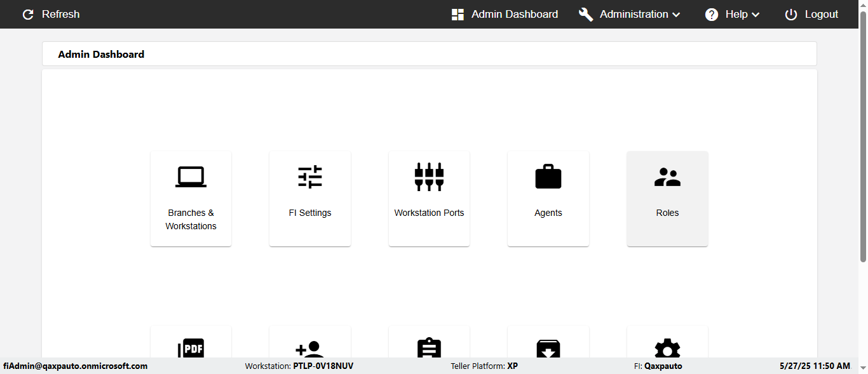The image size is (868, 374).
Task: Click the Help question mark icon
Action: (x=712, y=15)
